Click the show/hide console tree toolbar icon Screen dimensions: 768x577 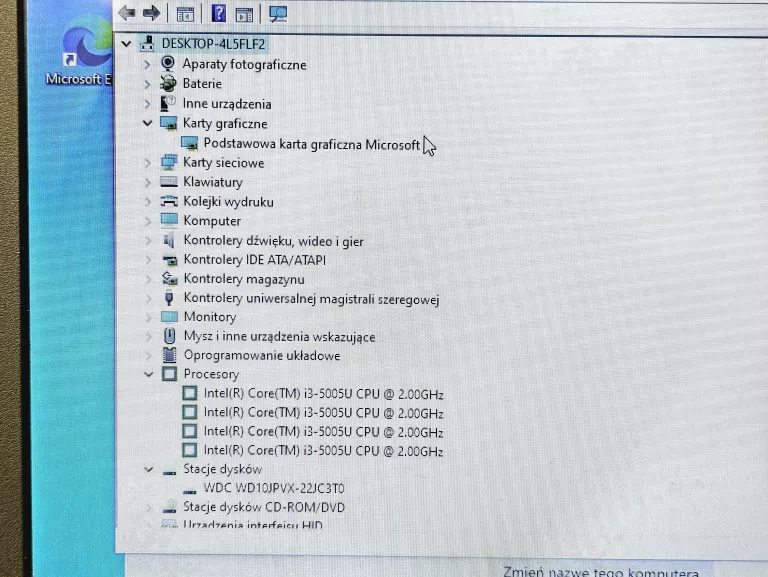tap(184, 14)
